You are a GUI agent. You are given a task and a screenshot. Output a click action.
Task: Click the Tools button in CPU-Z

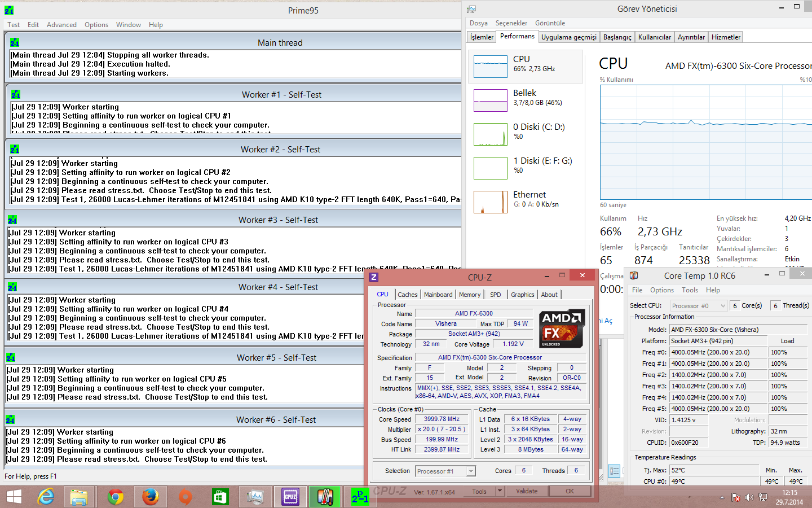pos(479,491)
